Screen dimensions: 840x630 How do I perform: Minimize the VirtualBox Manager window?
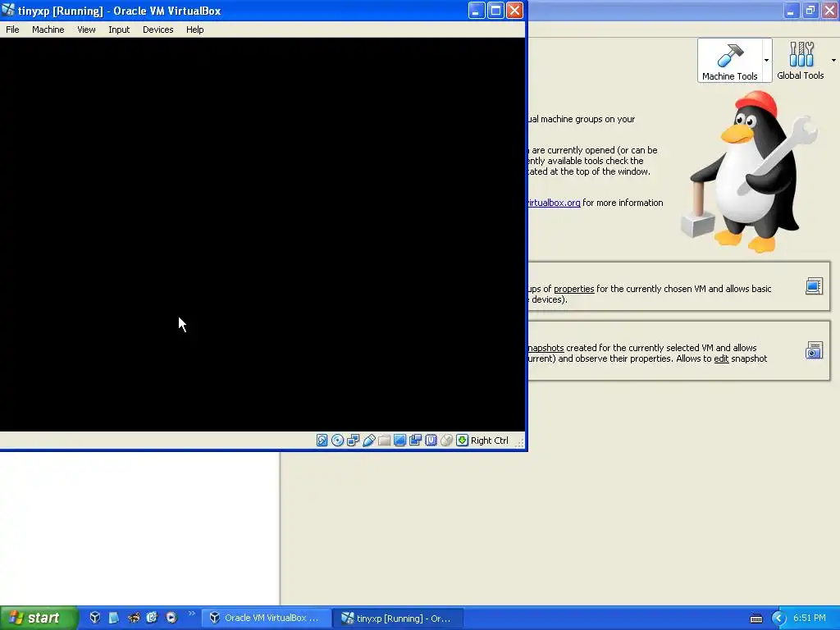(791, 10)
